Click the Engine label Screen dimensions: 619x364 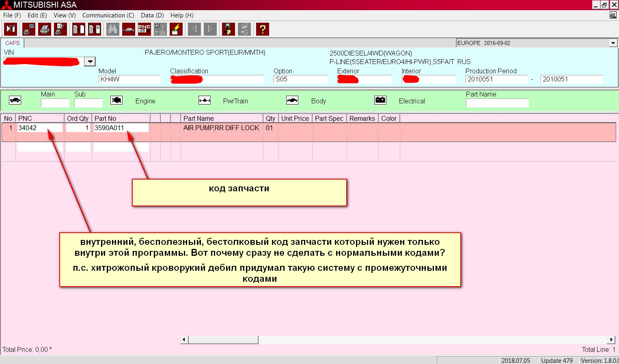(x=145, y=101)
